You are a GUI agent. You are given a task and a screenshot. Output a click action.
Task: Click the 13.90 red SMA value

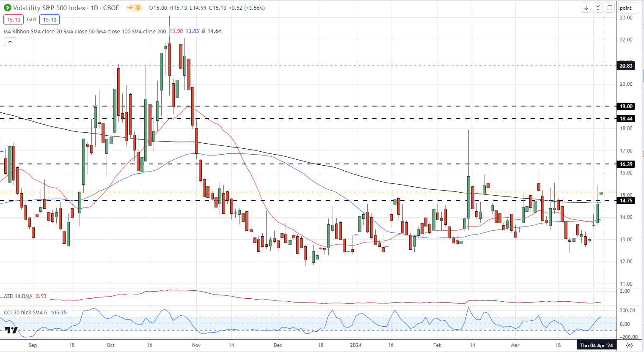coord(176,31)
